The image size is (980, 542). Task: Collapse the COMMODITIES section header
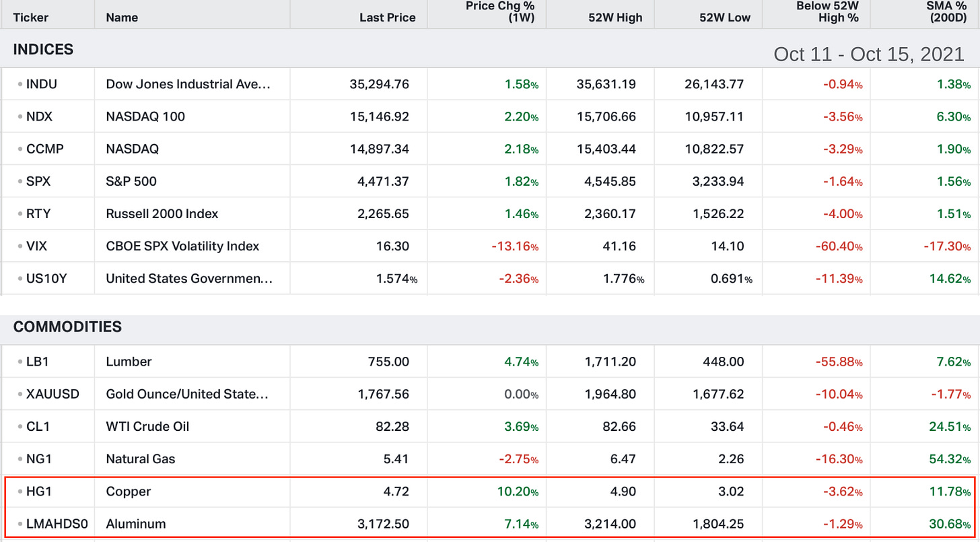(x=67, y=327)
